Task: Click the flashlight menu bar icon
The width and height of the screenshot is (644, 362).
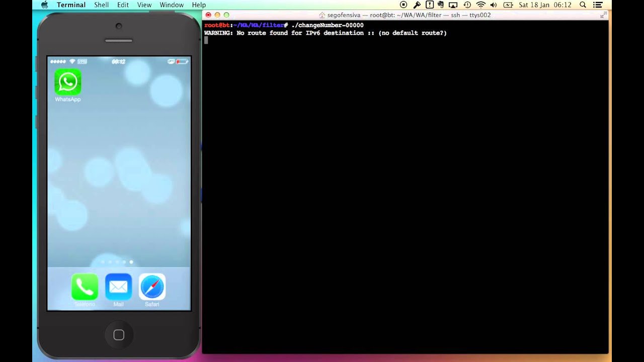Action: pyautogui.click(x=417, y=5)
